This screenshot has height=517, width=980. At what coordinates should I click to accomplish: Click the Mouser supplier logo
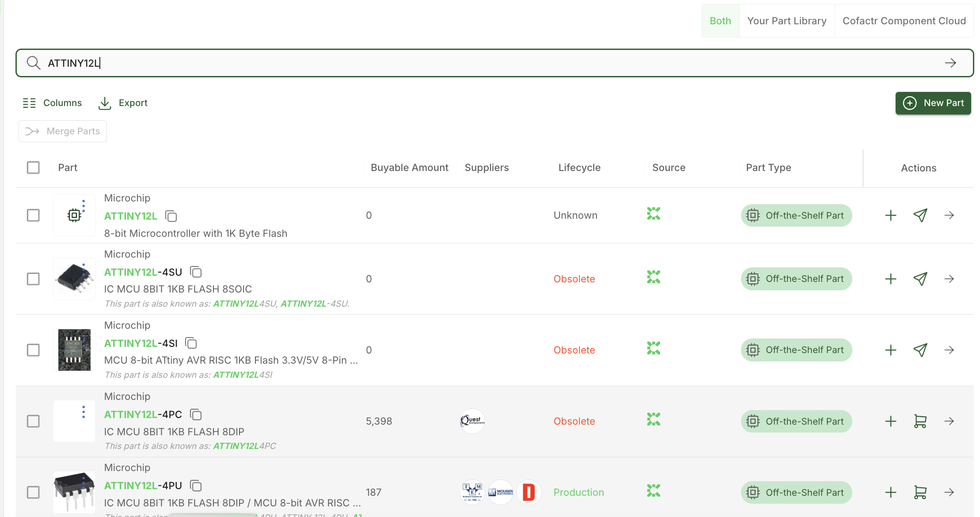pyautogui.click(x=501, y=492)
